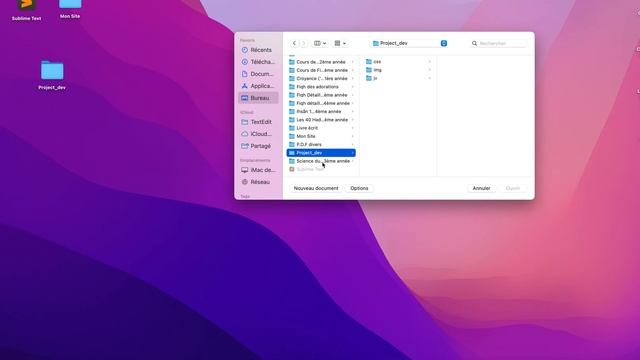Select the 'Science du...3ème année' folder
Viewport: 640px width, 360px height.
321,161
